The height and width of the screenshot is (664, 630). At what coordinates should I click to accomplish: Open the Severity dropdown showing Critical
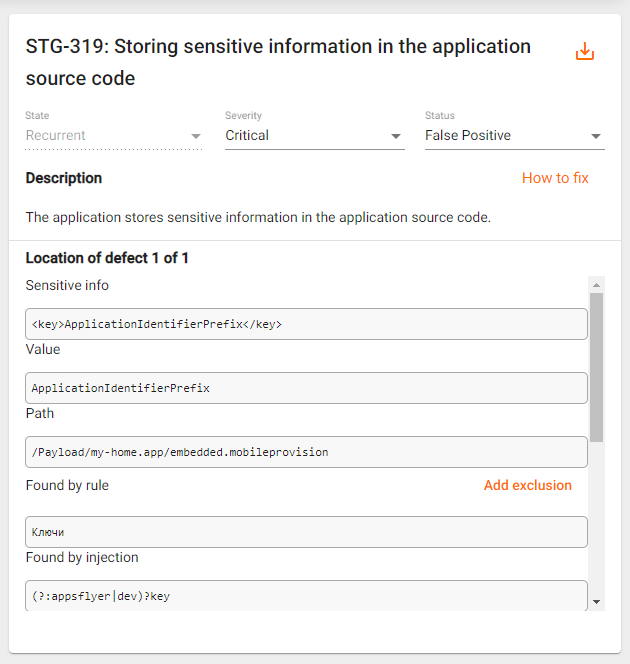coord(315,136)
